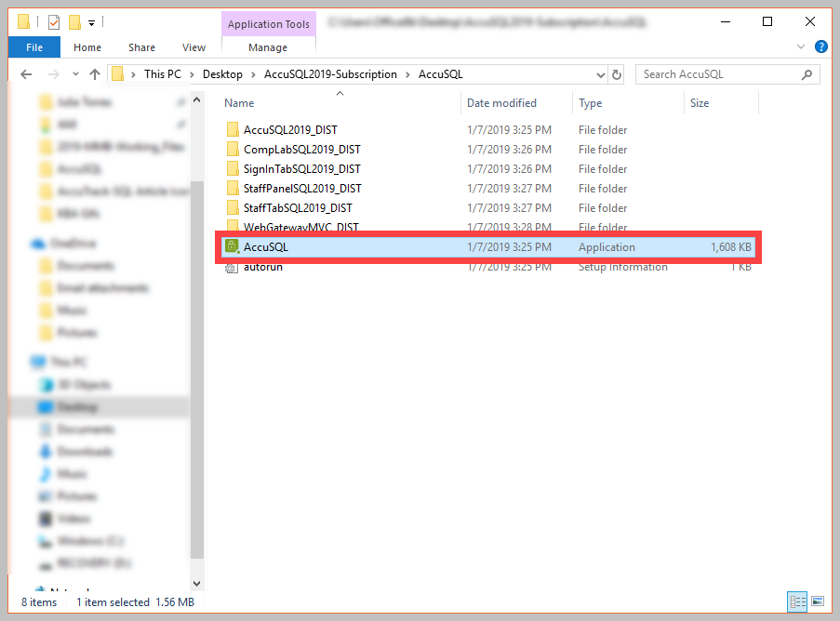
Task: Select the StaffPanelSQL2019_DIST file name
Action: (x=302, y=189)
